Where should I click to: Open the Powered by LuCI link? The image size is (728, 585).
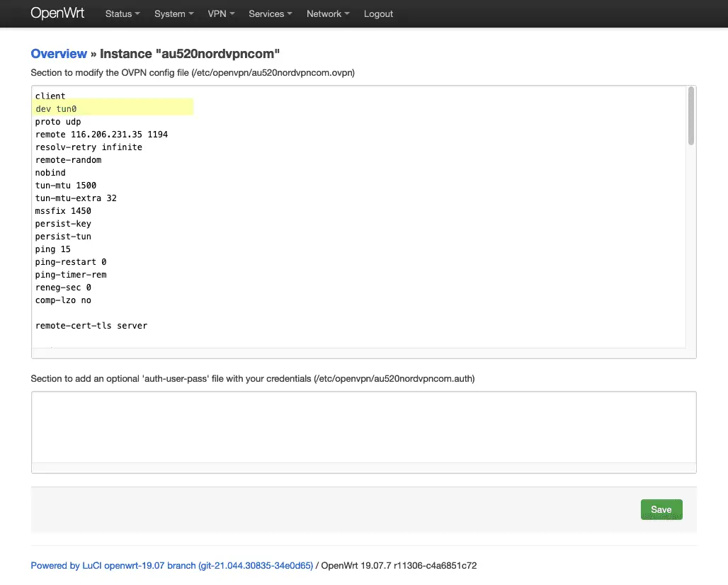[x=172, y=565]
